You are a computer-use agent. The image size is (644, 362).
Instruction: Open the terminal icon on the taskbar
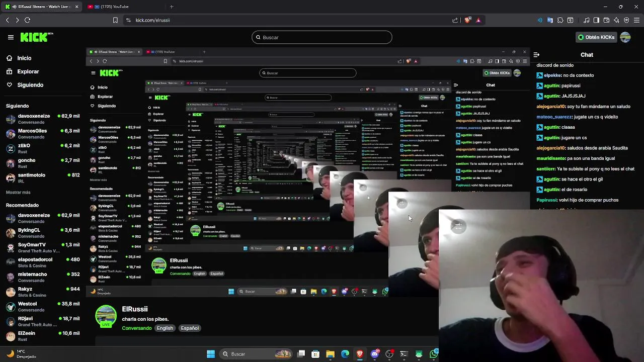(404, 354)
